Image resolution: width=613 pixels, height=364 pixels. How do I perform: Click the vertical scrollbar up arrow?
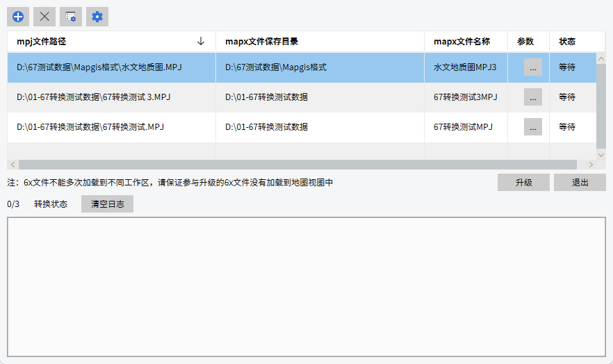click(x=600, y=58)
